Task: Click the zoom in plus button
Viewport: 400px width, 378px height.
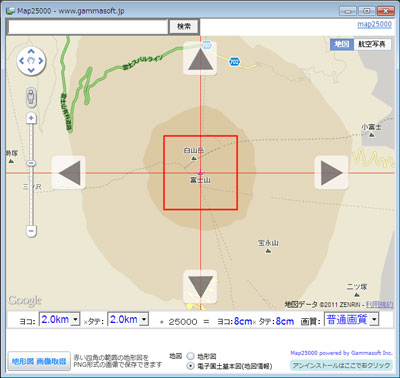Action: pos(31,118)
